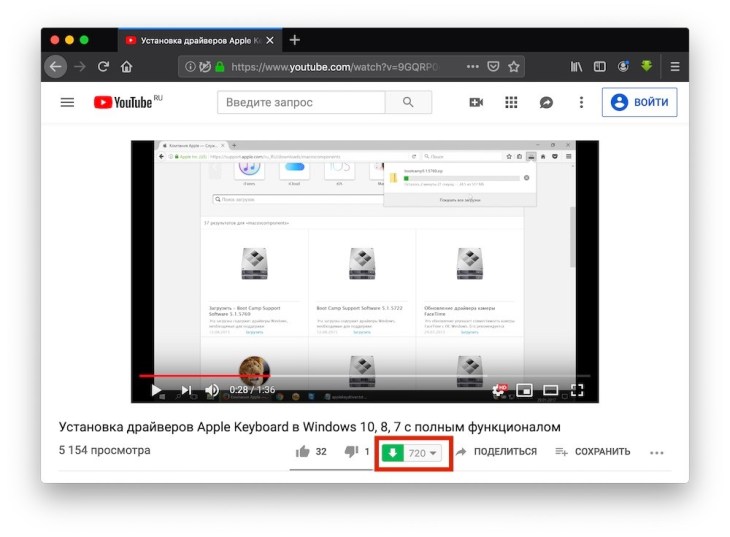Click the green padlock security icon
The image size is (730, 537).
pyautogui.click(x=220, y=67)
